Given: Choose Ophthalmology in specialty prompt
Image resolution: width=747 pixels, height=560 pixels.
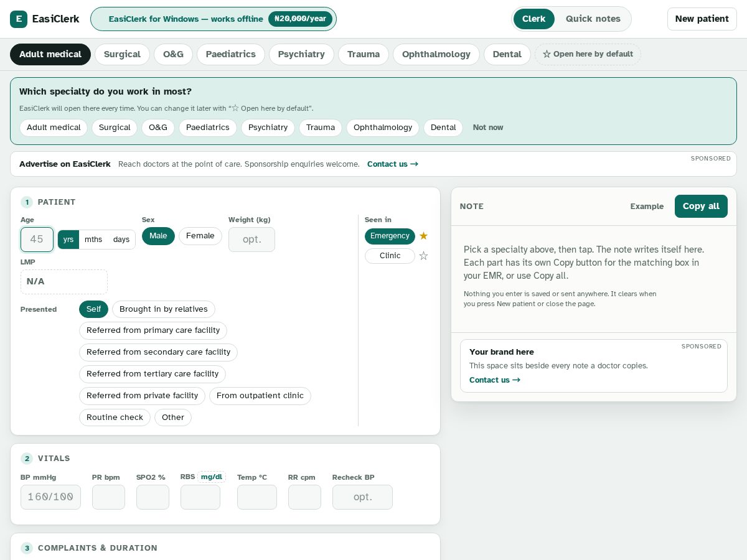Looking at the screenshot, I should [x=383, y=128].
